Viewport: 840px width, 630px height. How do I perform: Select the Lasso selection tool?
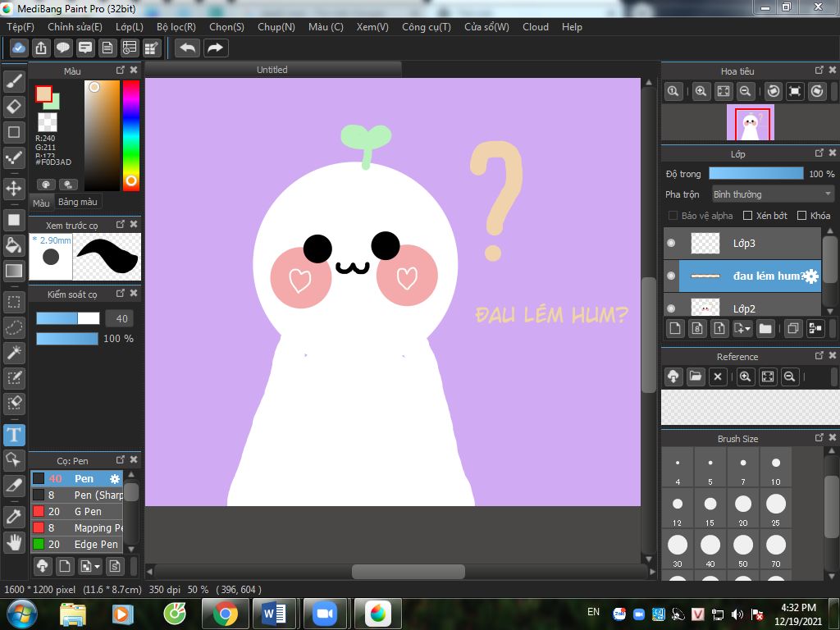click(x=14, y=327)
